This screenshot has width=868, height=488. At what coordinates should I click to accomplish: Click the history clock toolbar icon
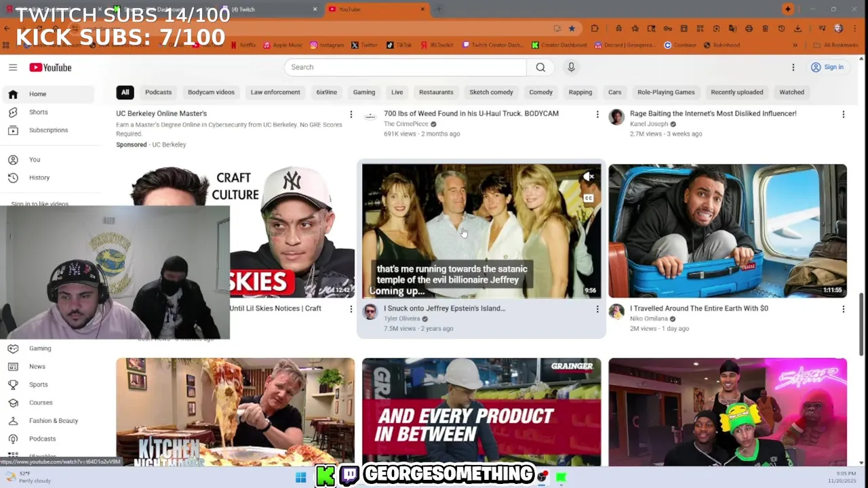tap(781, 28)
